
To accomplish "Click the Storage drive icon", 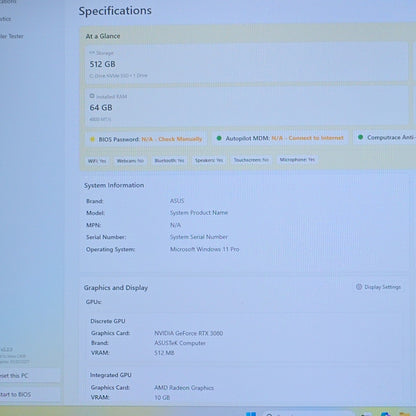I will 92,53.
